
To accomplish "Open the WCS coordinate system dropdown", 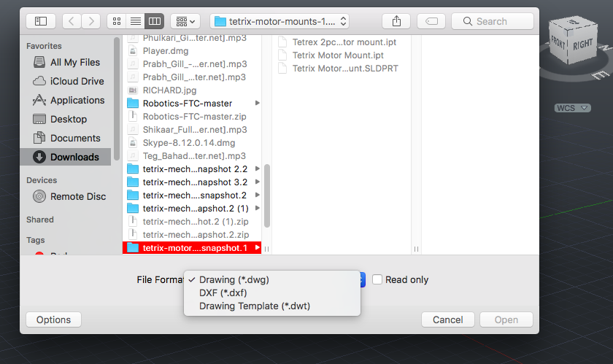I will 572,108.
